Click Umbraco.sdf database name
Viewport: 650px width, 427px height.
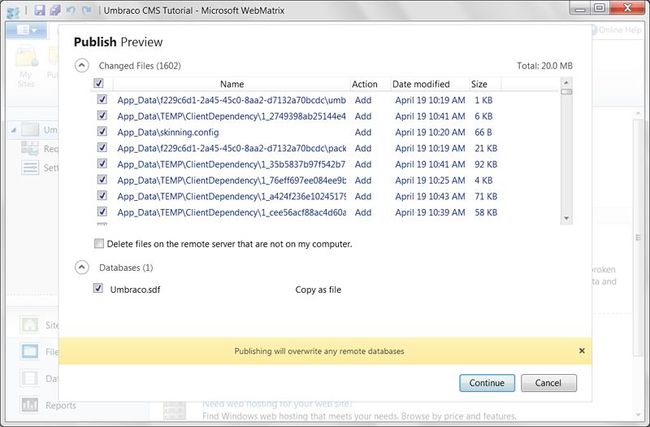pyautogui.click(x=135, y=290)
